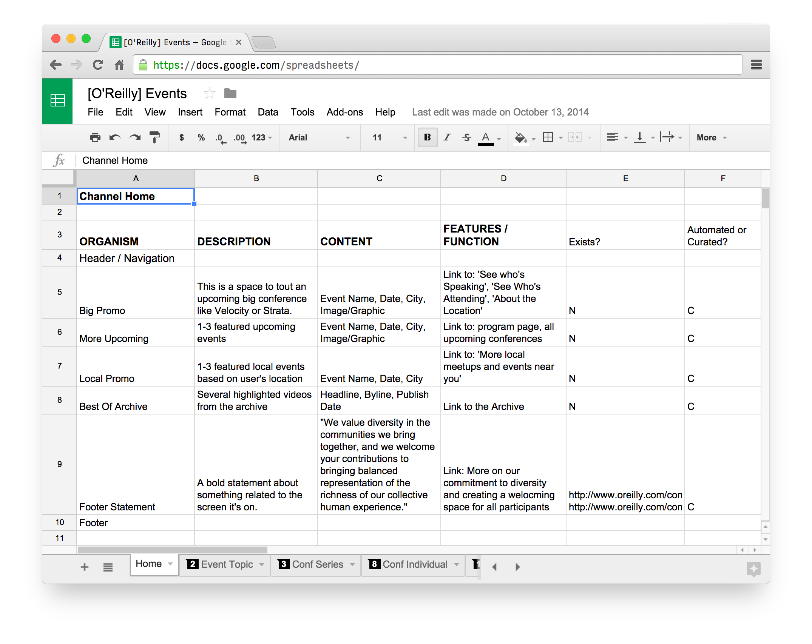This screenshot has height=644, width=812.
Task: Open the Add-ons menu
Action: point(344,112)
